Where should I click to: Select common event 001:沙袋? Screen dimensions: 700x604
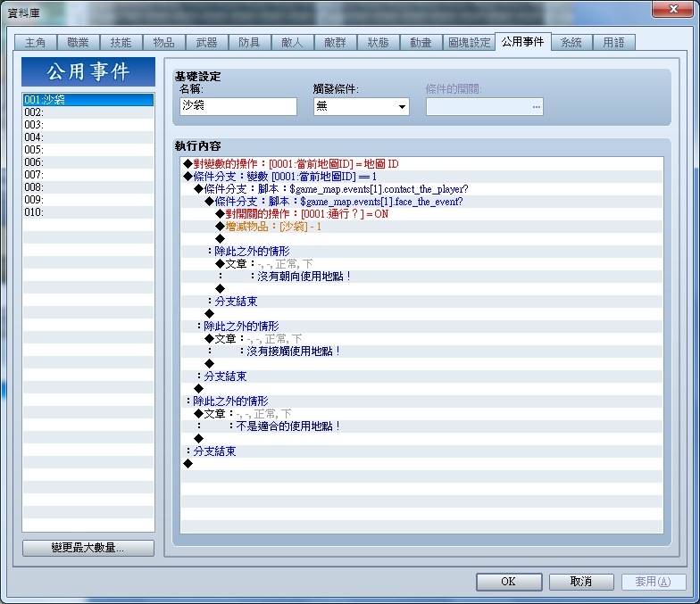click(87, 100)
